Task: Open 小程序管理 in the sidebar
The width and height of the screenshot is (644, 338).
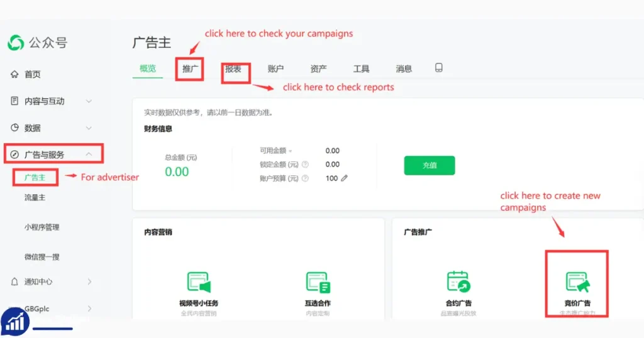Action: click(42, 227)
